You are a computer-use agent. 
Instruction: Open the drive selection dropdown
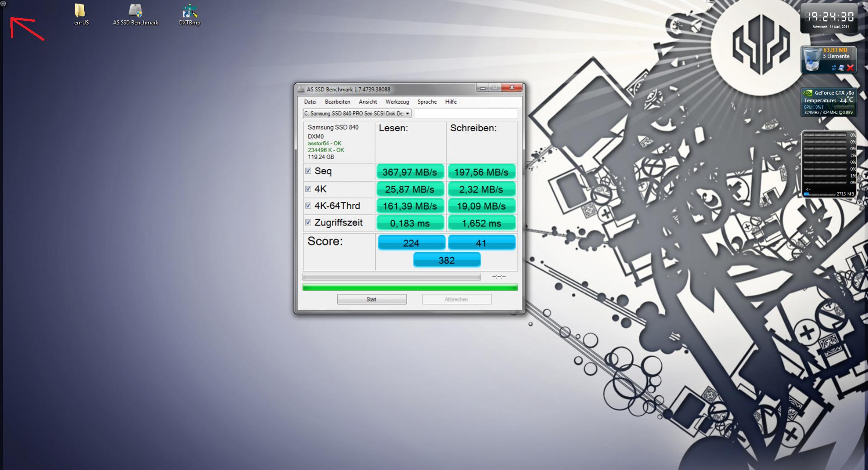click(357, 114)
